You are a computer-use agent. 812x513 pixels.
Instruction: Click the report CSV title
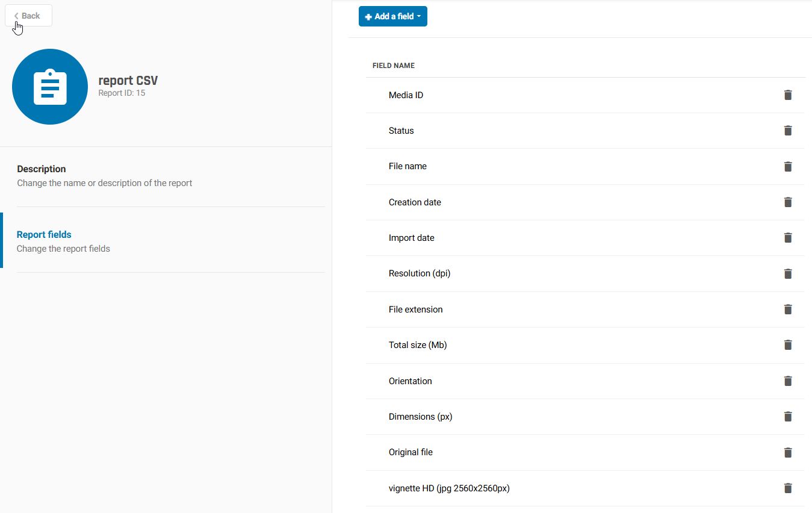[x=128, y=81]
